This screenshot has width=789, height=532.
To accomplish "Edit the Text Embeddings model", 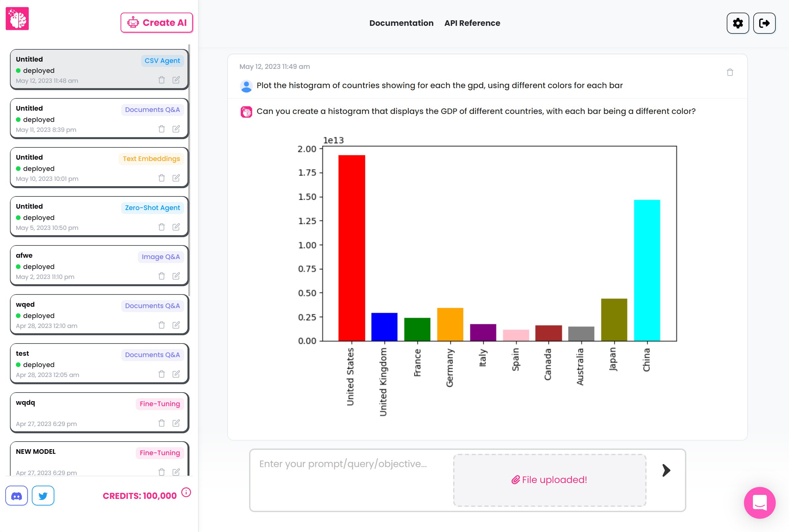I will (176, 178).
